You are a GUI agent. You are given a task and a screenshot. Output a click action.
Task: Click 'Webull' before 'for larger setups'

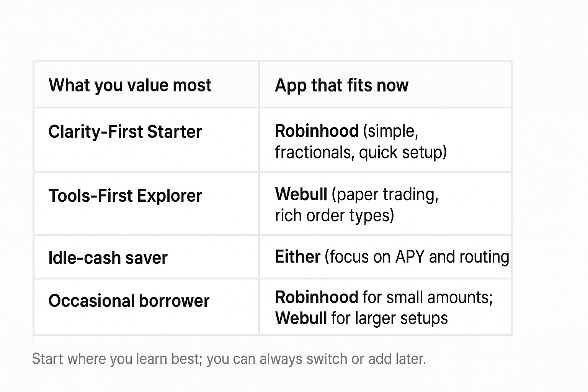coord(301,318)
